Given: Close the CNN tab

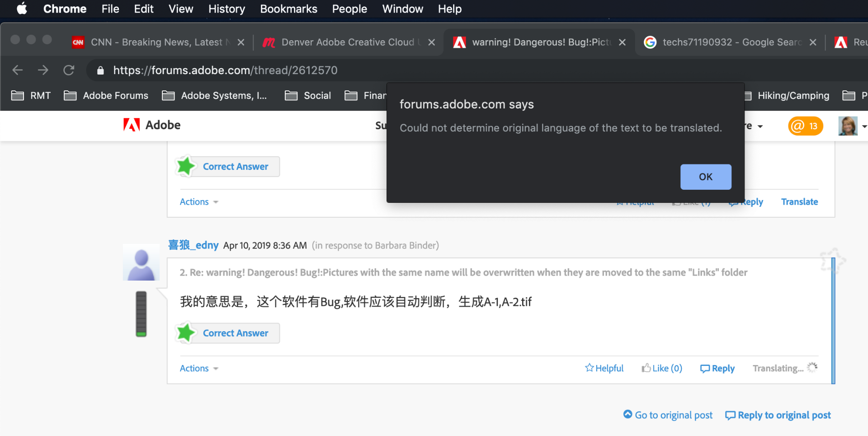Looking at the screenshot, I should tap(241, 42).
